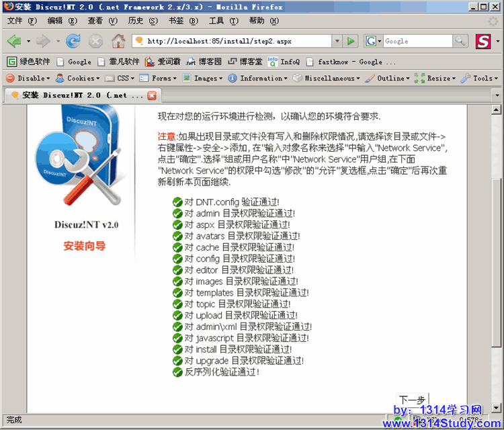Viewport: 504px width, 430px height.
Task: Open the Information toolbar menu
Action: [259, 78]
